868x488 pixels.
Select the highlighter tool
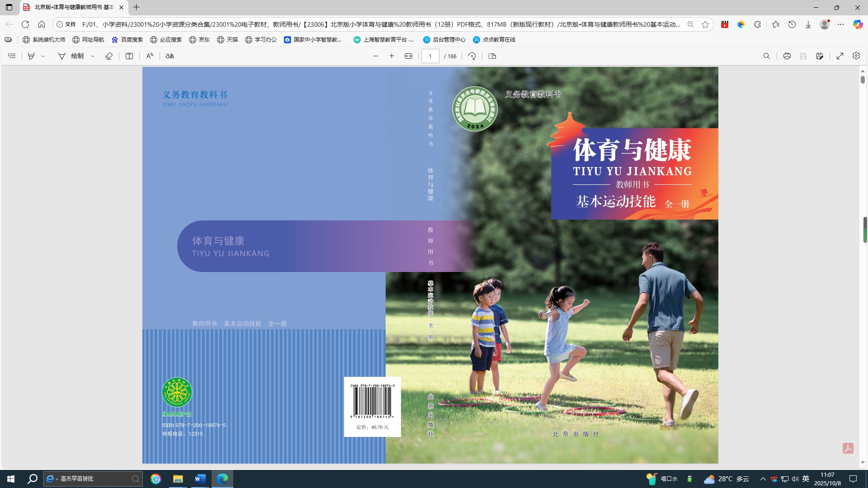31,56
